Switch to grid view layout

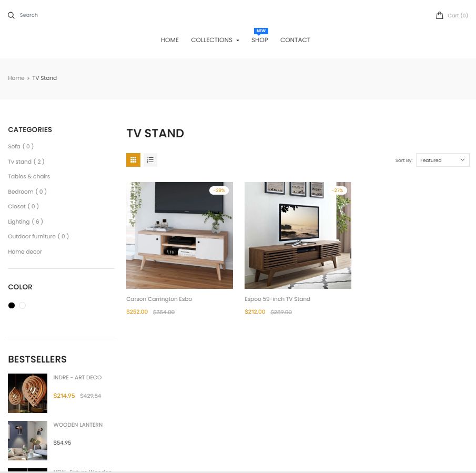133,160
